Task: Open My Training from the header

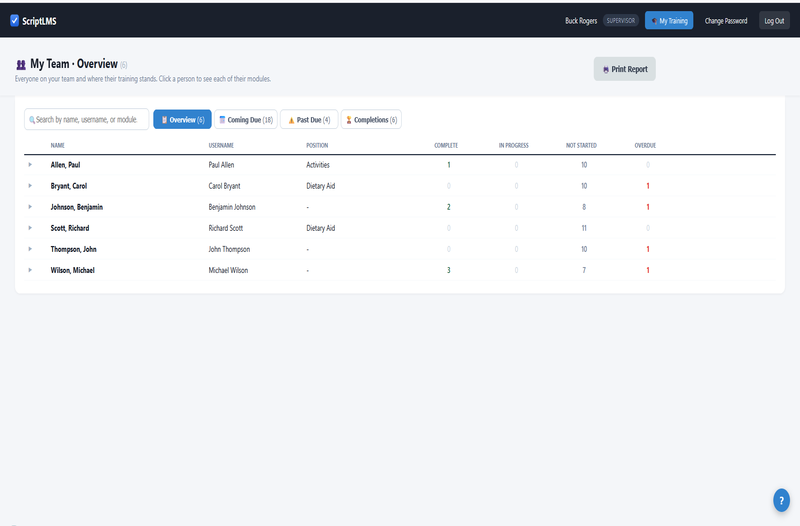Action: [669, 20]
